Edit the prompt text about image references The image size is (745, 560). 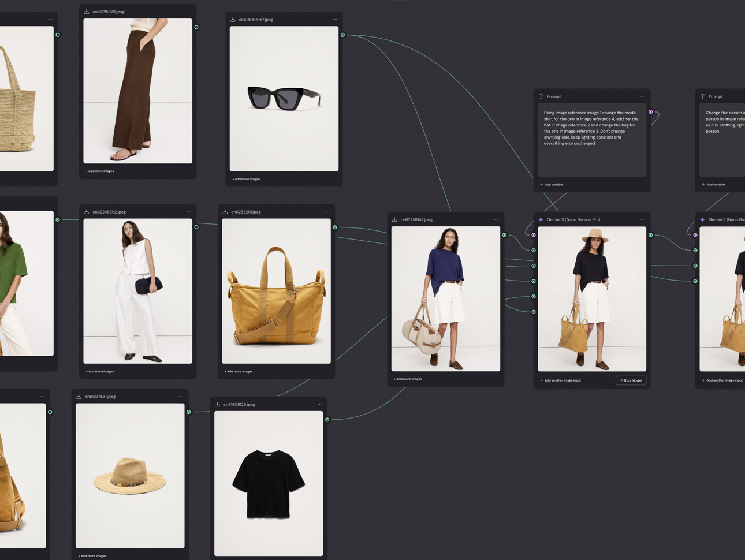point(592,140)
